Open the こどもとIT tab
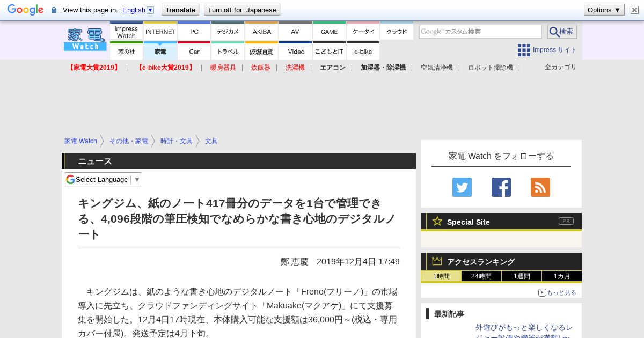644x338 pixels. pos(330,51)
